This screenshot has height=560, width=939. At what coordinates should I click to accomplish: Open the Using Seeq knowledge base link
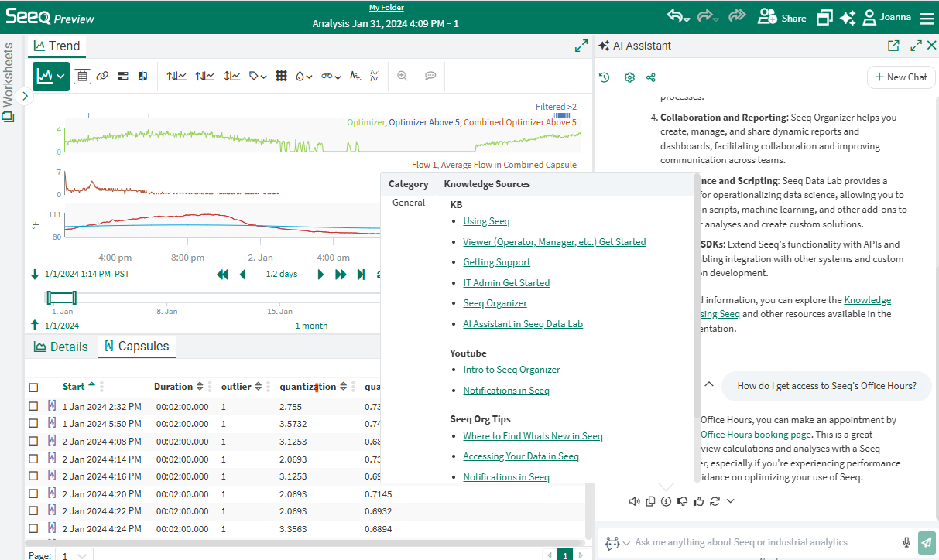coord(486,221)
